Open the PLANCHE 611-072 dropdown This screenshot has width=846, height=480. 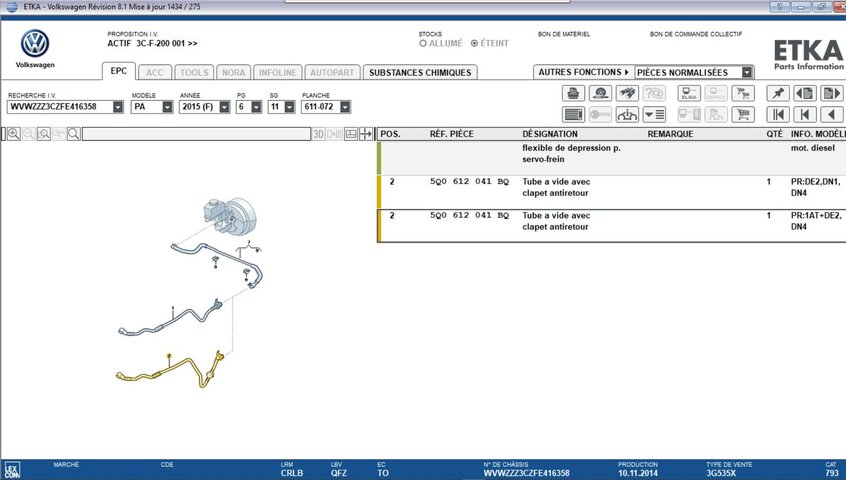point(345,107)
